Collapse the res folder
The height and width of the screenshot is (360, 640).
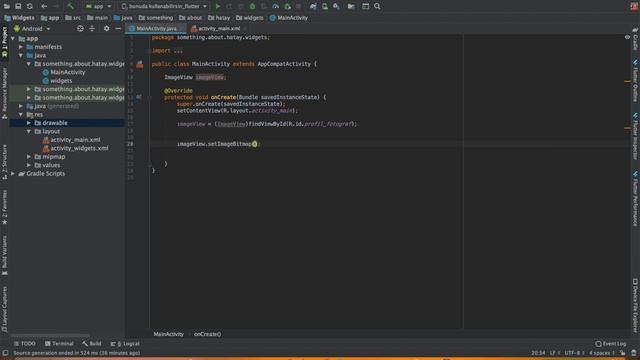point(21,115)
